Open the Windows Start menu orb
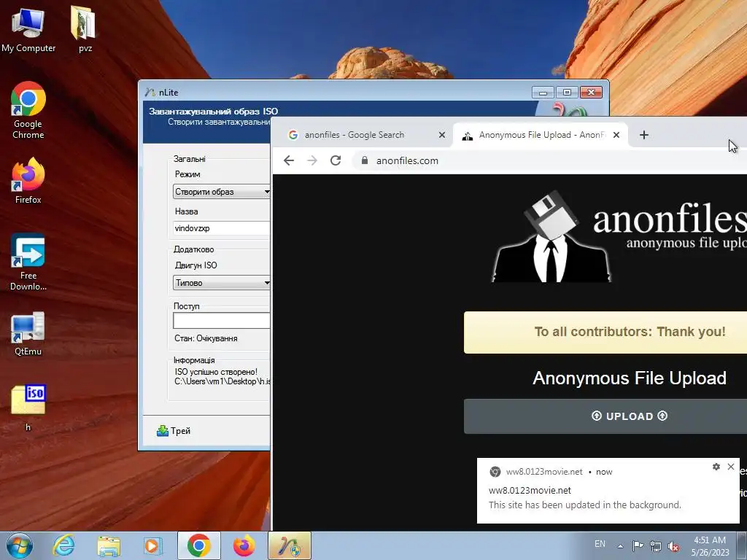The image size is (747, 560). 20,545
